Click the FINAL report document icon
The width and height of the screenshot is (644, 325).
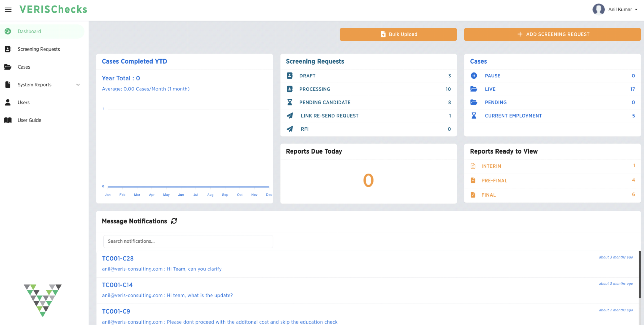point(473,195)
